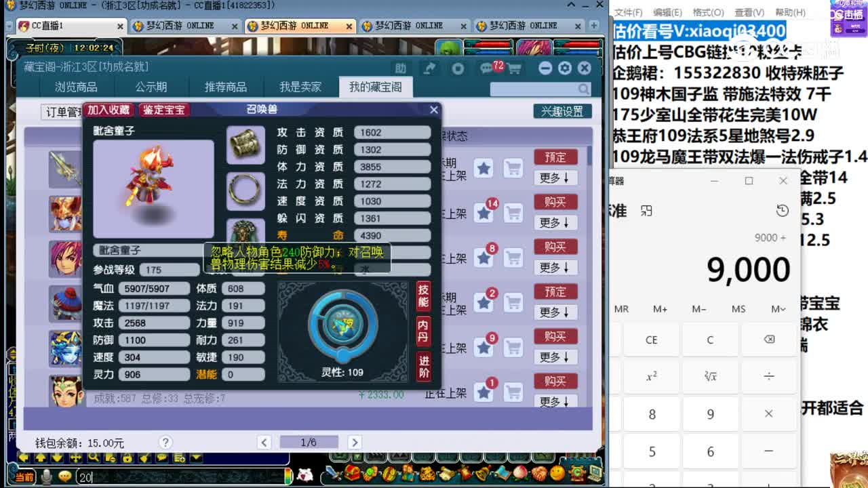Image resolution: width=868 pixels, height=488 pixels.
Task: Add to cart the item with 14 favorites
Action: [x=513, y=213]
